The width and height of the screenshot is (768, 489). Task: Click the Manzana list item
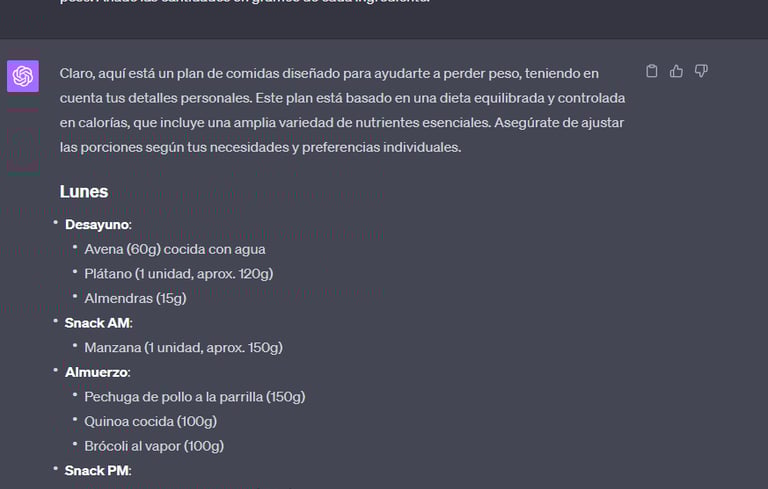pos(183,347)
